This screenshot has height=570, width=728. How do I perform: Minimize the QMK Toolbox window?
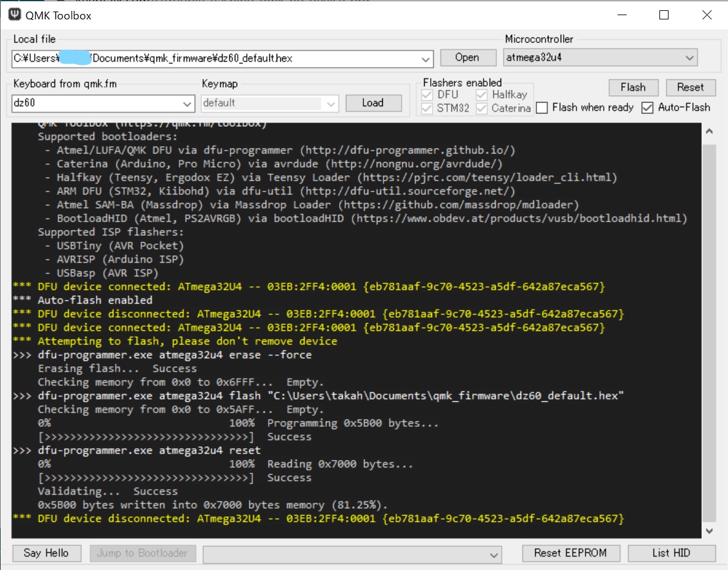click(x=621, y=16)
